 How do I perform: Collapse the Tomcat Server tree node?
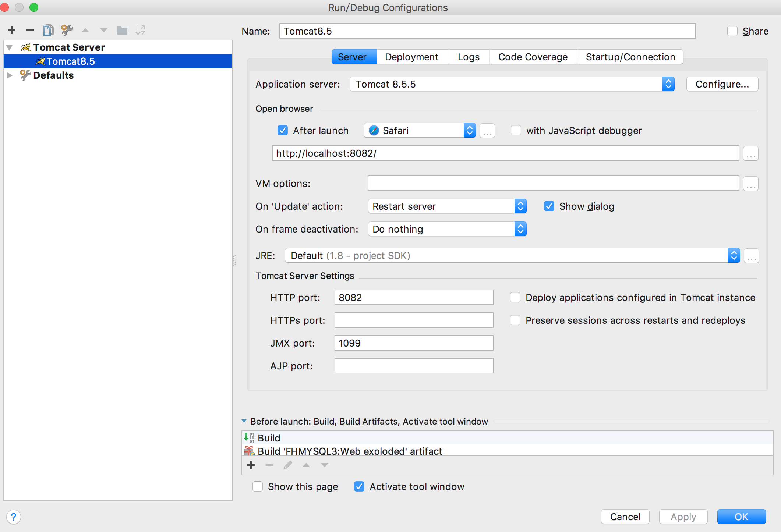point(10,47)
